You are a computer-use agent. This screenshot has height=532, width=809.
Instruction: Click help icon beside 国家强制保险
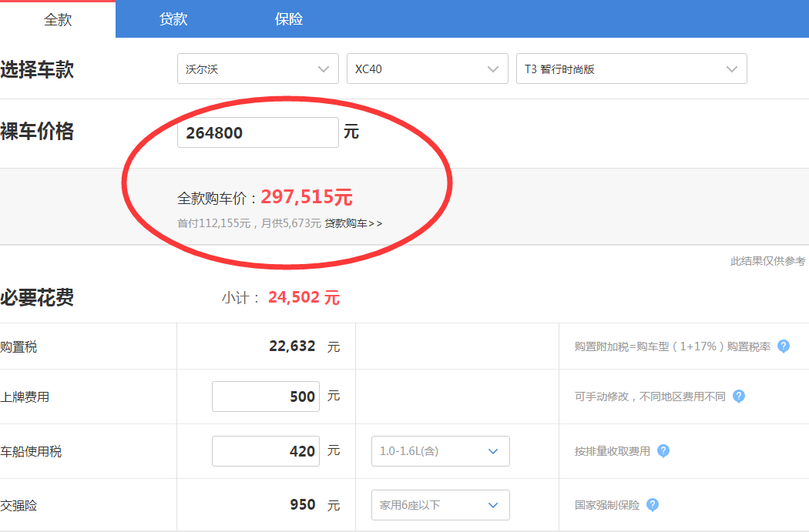[x=653, y=505]
